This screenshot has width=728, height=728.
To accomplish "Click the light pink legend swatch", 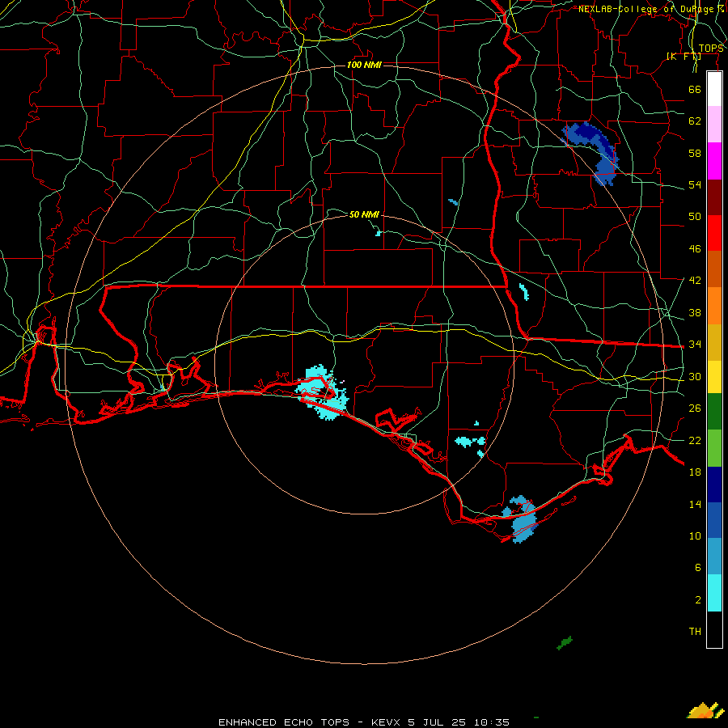I will tap(714, 125).
